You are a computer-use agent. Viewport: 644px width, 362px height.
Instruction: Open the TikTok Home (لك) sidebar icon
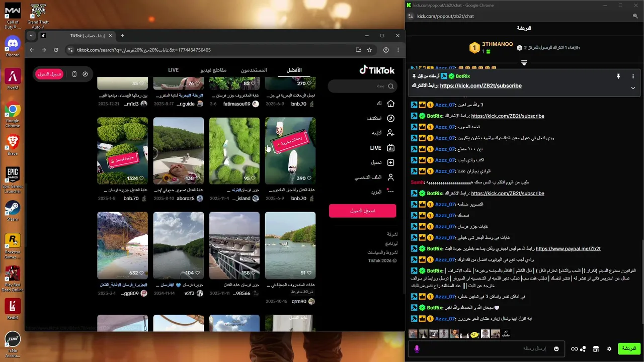coord(390,103)
